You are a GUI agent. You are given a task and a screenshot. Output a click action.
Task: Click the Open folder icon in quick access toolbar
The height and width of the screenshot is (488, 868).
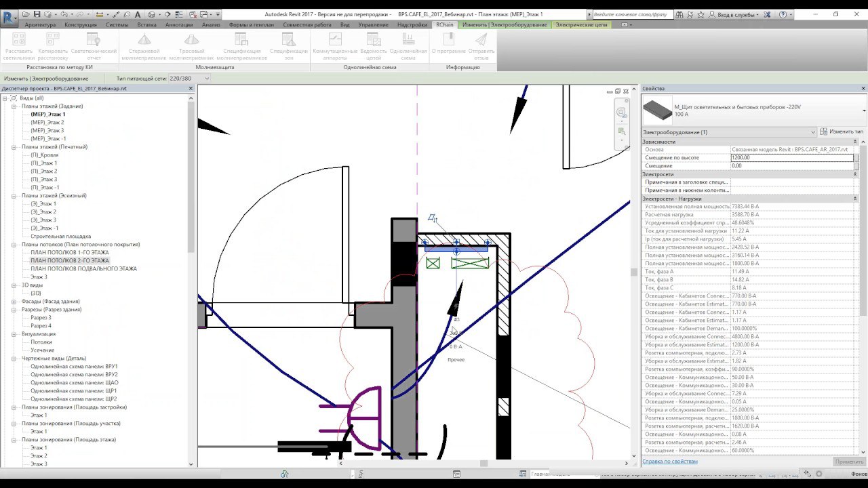click(27, 14)
